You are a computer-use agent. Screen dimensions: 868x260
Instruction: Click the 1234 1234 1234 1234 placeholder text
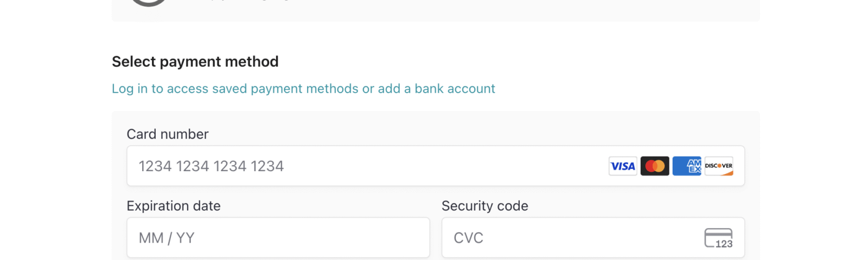[211, 166]
